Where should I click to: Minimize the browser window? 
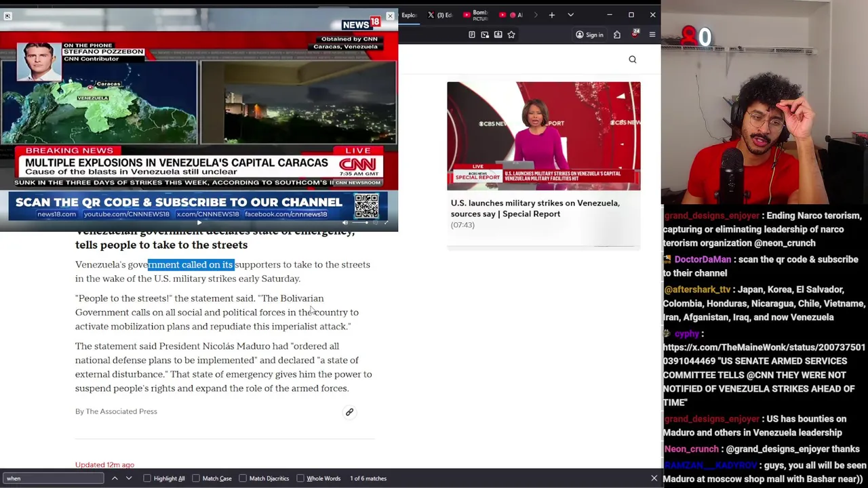609,15
